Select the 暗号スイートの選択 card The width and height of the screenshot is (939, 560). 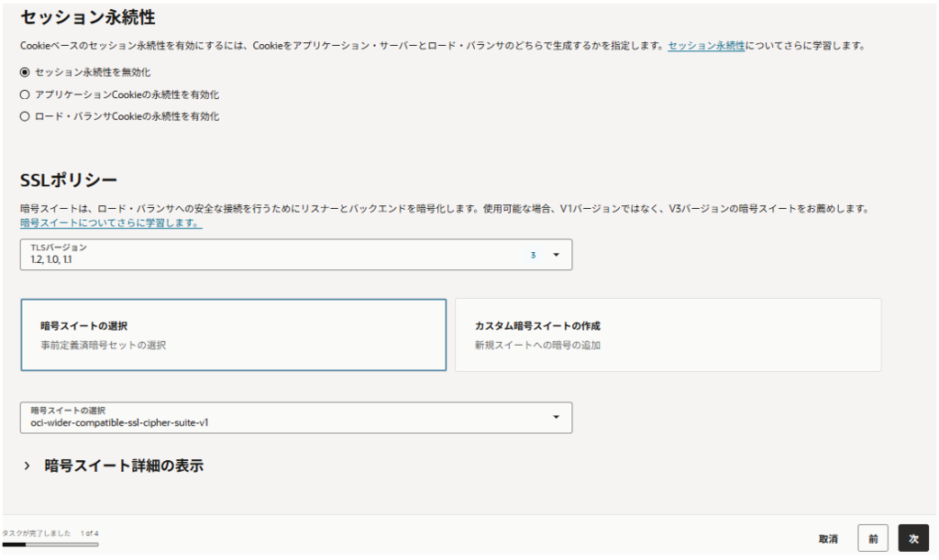tap(233, 335)
